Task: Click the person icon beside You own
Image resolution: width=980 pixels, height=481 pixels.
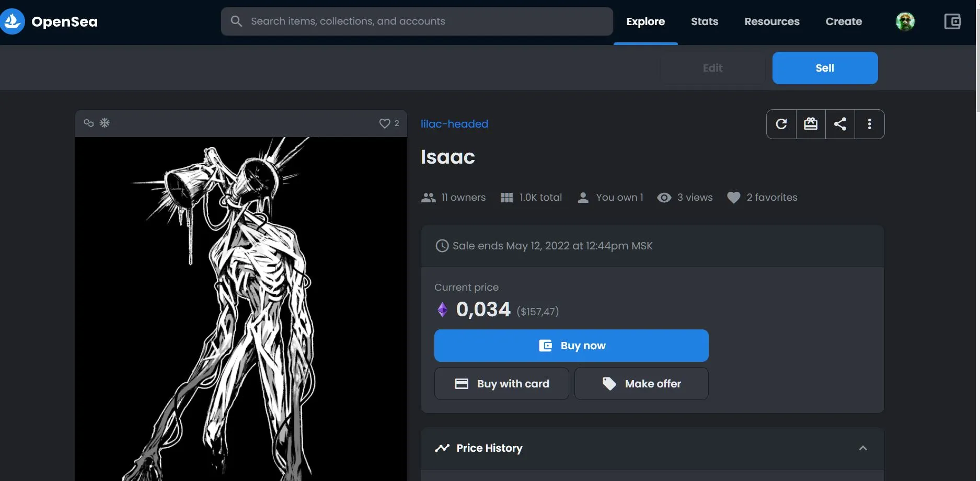Action: pos(583,198)
